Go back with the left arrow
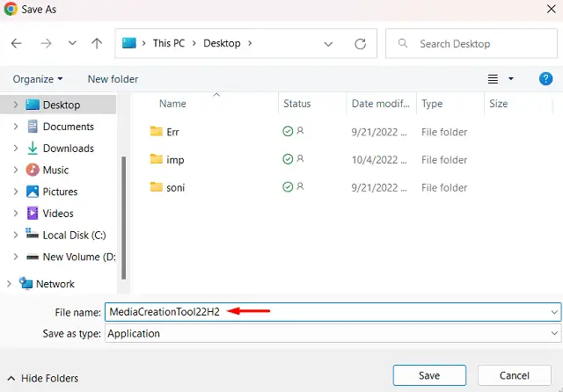Viewport: 563px width, 392px height. [17, 43]
